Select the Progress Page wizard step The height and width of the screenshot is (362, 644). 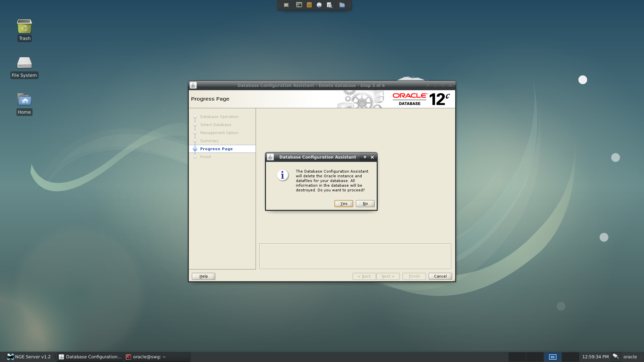[216, 149]
